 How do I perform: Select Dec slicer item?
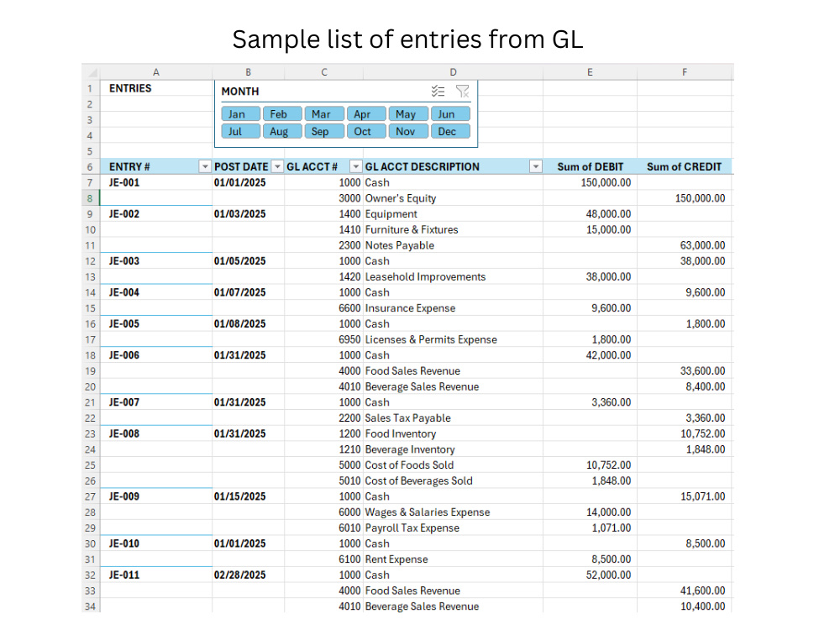(450, 131)
